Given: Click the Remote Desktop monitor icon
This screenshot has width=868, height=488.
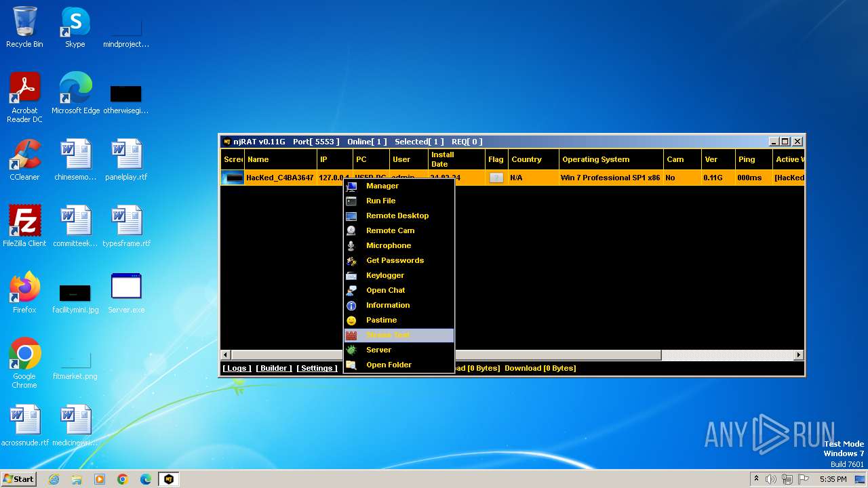Looking at the screenshot, I should (x=351, y=216).
